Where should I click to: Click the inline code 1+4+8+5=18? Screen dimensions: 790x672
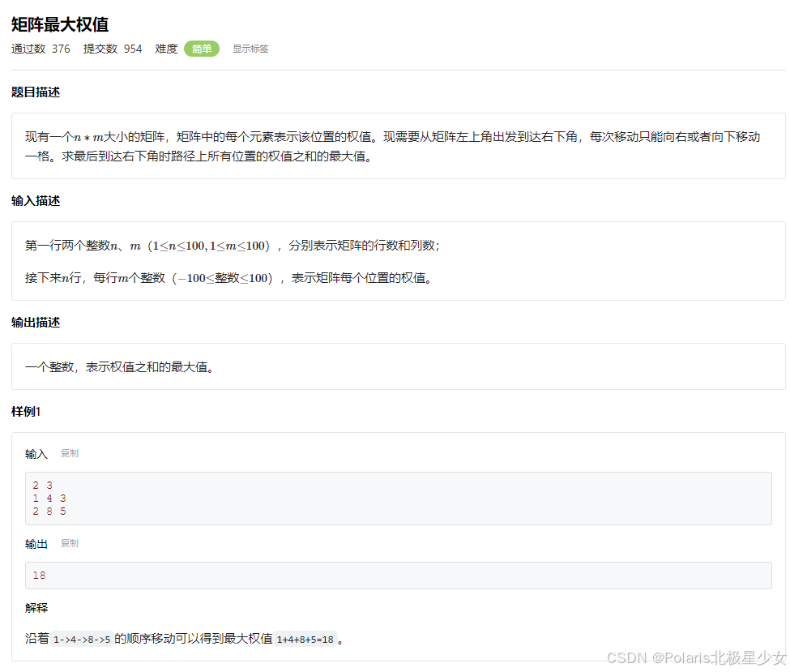tap(305, 640)
